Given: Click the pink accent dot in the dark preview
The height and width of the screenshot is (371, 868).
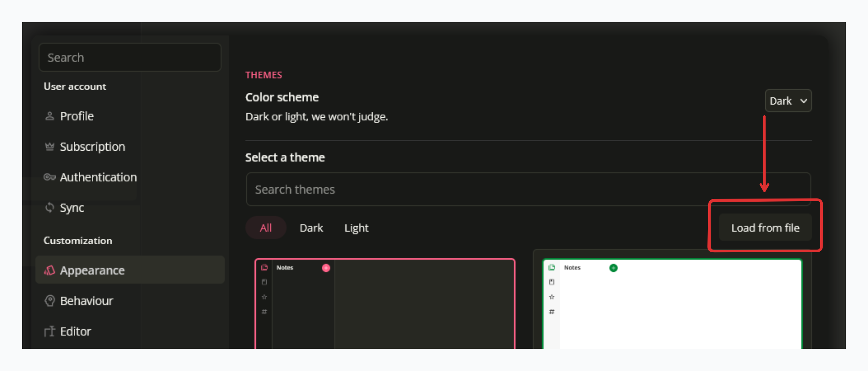Looking at the screenshot, I should [325, 268].
